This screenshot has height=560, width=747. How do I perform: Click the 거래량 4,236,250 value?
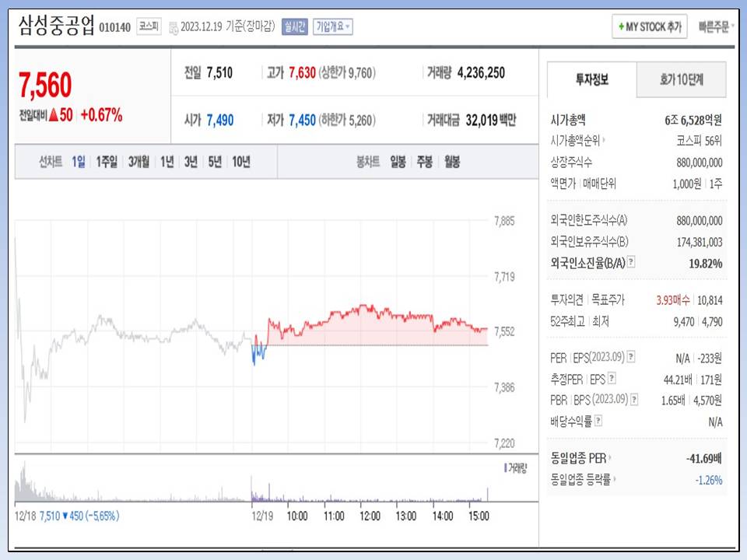coord(481,73)
